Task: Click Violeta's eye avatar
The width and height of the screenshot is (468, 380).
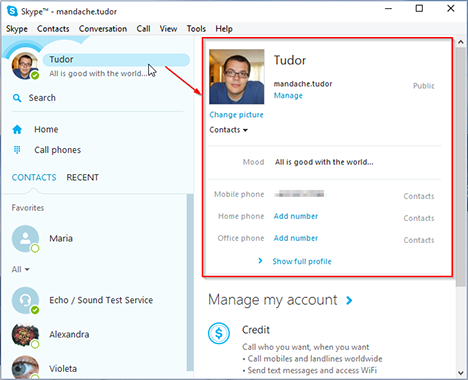Action: click(x=25, y=368)
